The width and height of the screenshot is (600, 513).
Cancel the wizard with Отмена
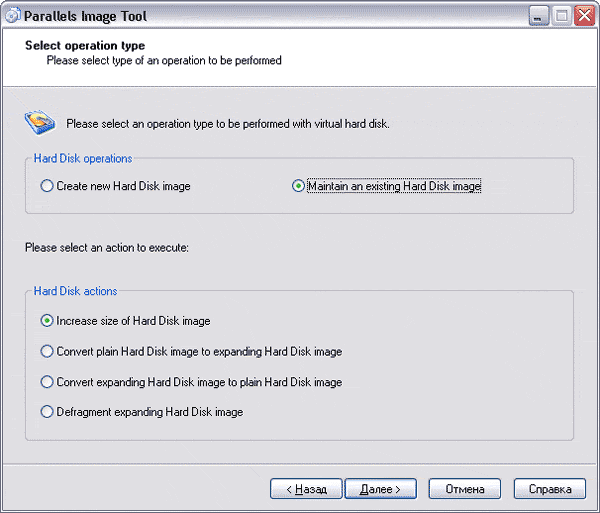(x=464, y=489)
